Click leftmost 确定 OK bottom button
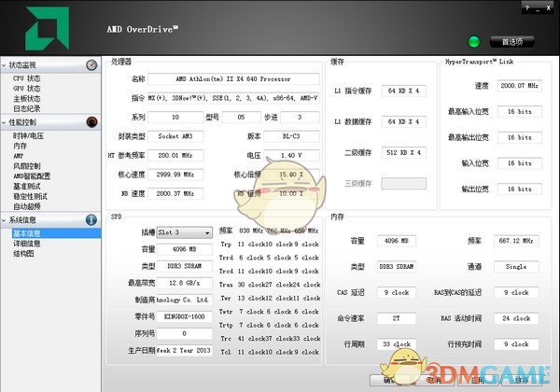Viewport: 560px width, 392px height. (390, 380)
